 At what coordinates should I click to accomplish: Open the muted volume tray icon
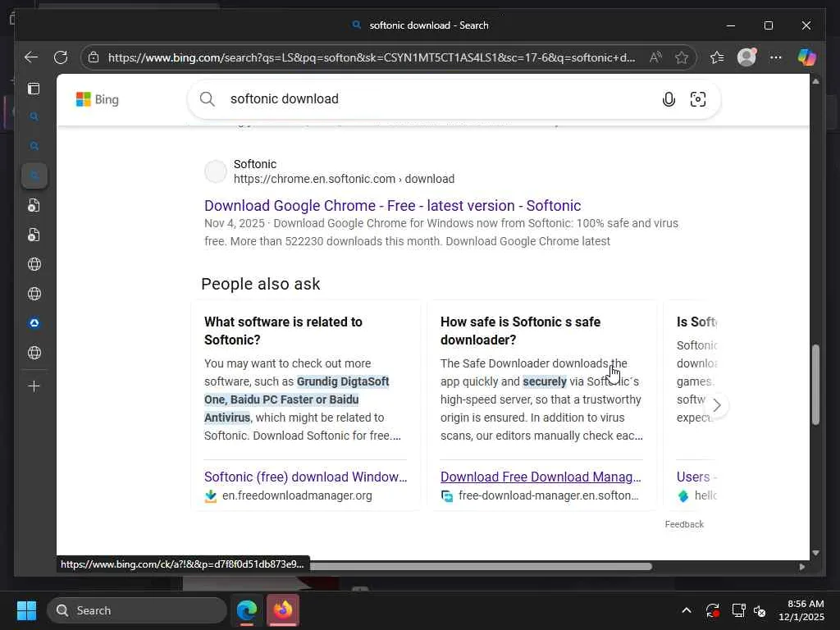point(760,610)
